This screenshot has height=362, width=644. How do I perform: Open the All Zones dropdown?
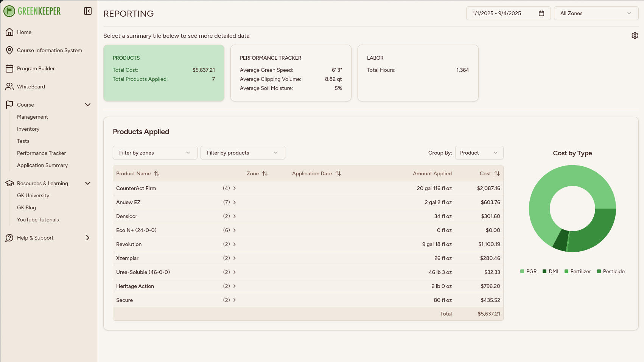[596, 13]
